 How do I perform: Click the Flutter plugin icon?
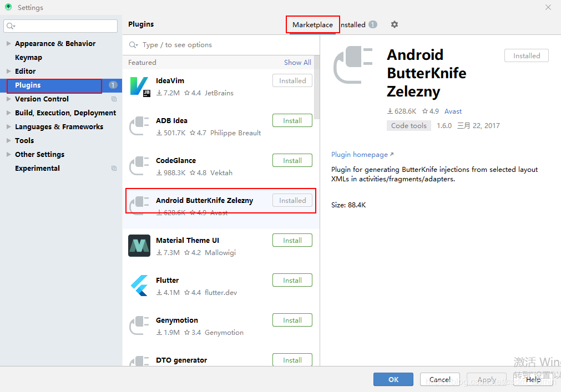139,286
